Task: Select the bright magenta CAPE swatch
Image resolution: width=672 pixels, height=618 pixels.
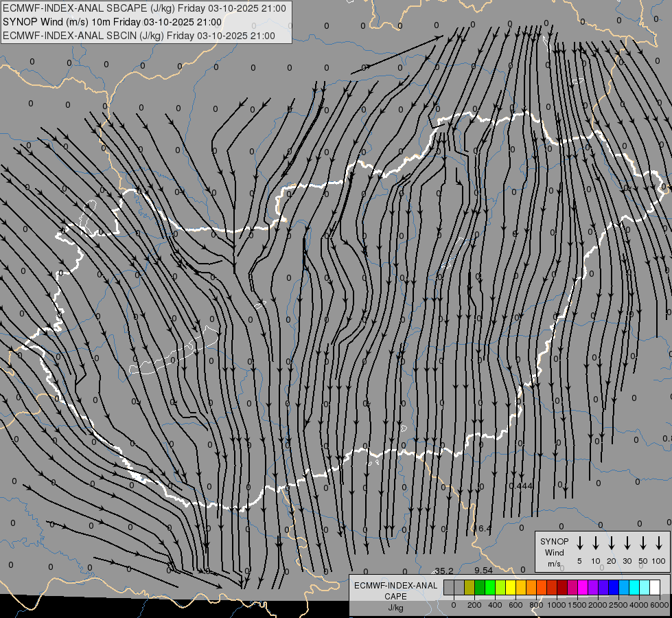Action: pos(583,588)
